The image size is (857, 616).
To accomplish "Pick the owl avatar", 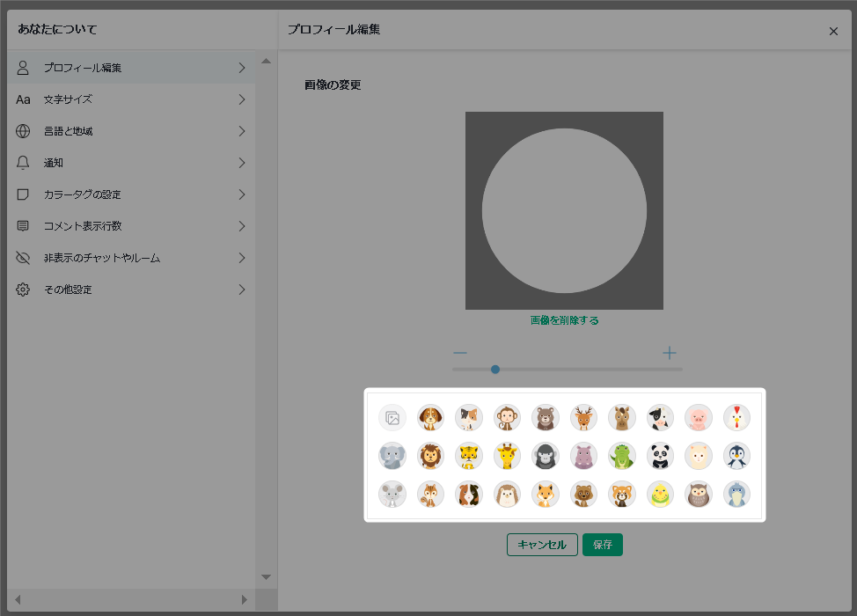I will 699,495.
